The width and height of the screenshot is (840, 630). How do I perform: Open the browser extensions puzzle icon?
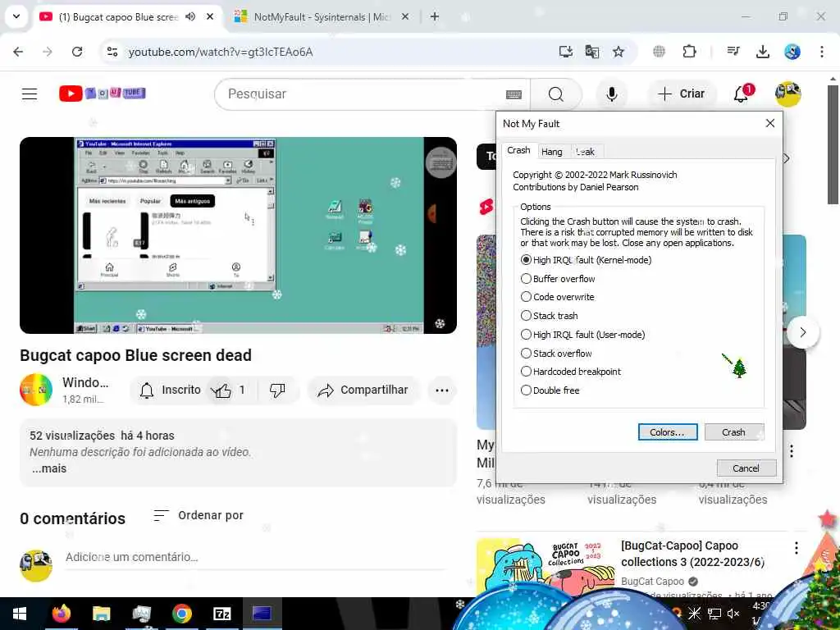point(689,52)
